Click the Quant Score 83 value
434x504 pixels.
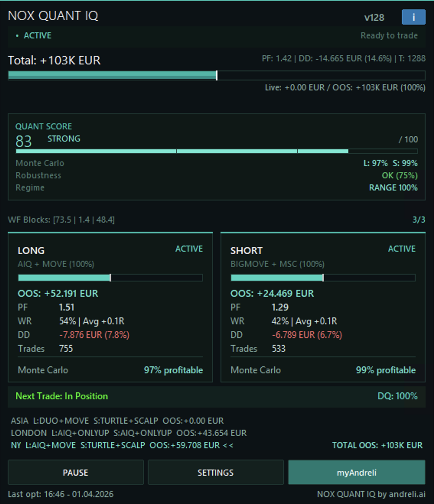[24, 141]
